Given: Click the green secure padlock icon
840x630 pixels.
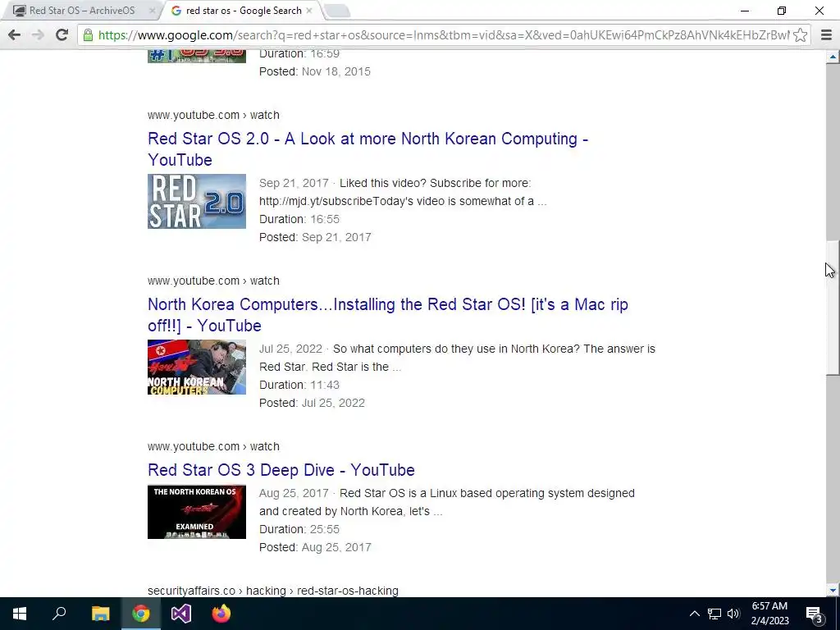Looking at the screenshot, I should click(88, 34).
